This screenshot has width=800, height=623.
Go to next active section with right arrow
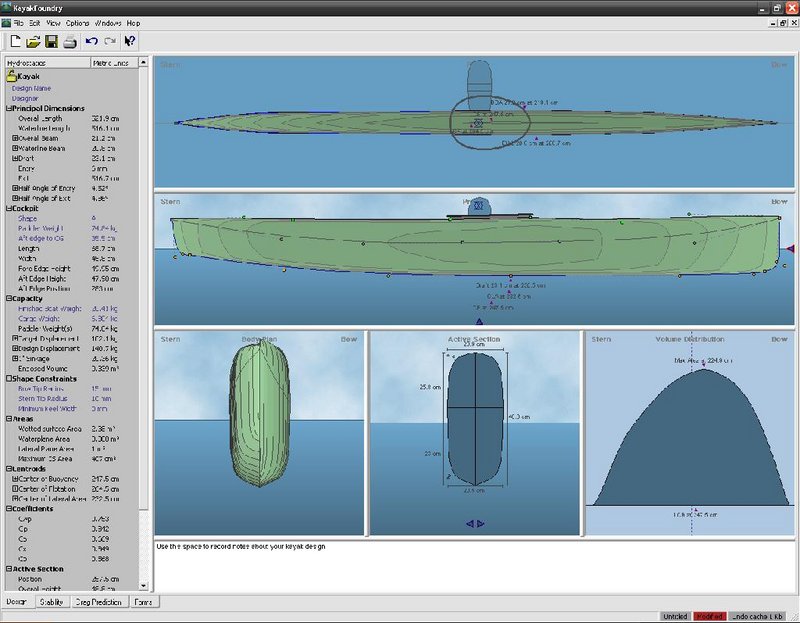481,524
